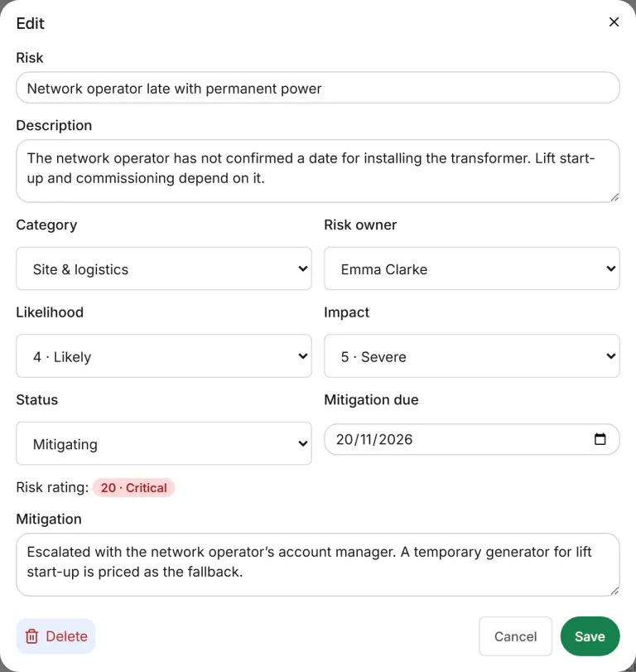Viewport: 636px width, 672px height.
Task: Click into the Mitigation text area
Action: [318, 565]
